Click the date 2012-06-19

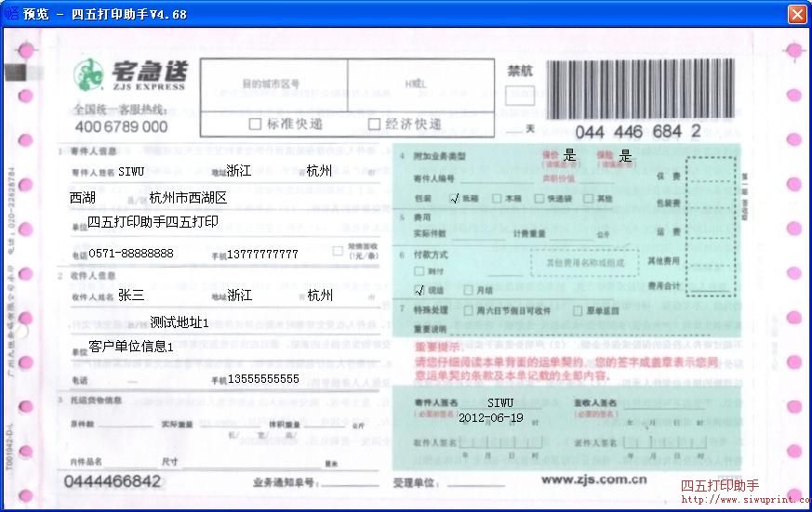(x=491, y=418)
